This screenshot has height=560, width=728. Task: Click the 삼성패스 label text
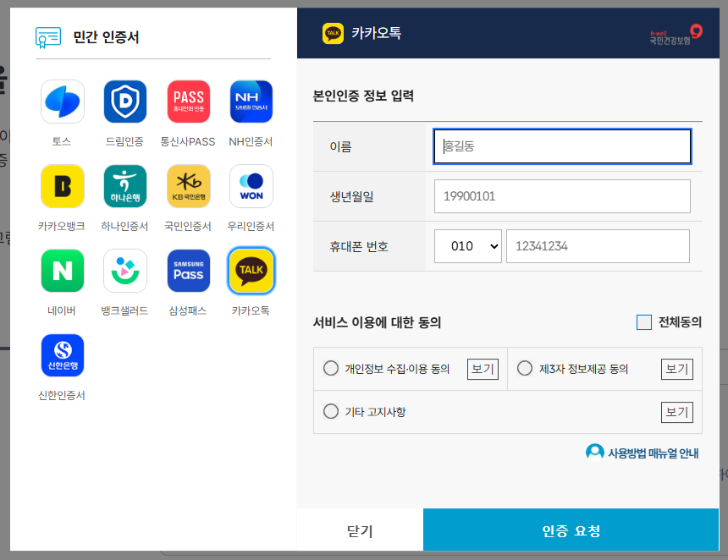188,310
